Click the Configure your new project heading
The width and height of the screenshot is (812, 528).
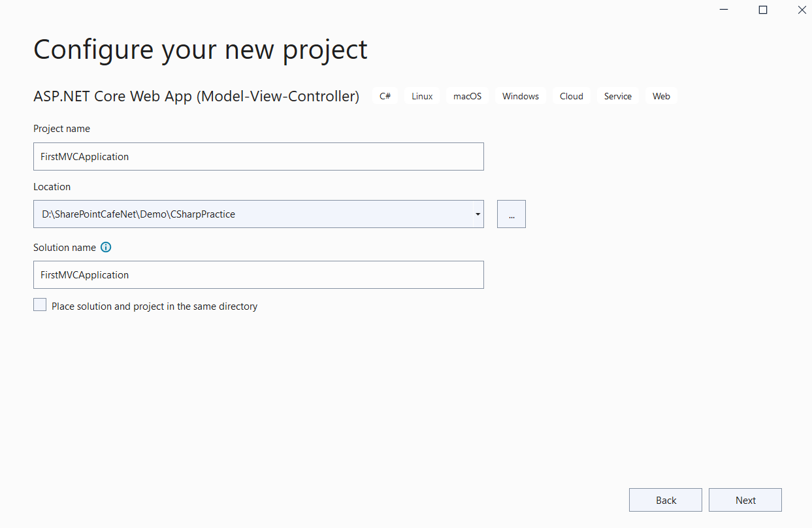click(201, 50)
